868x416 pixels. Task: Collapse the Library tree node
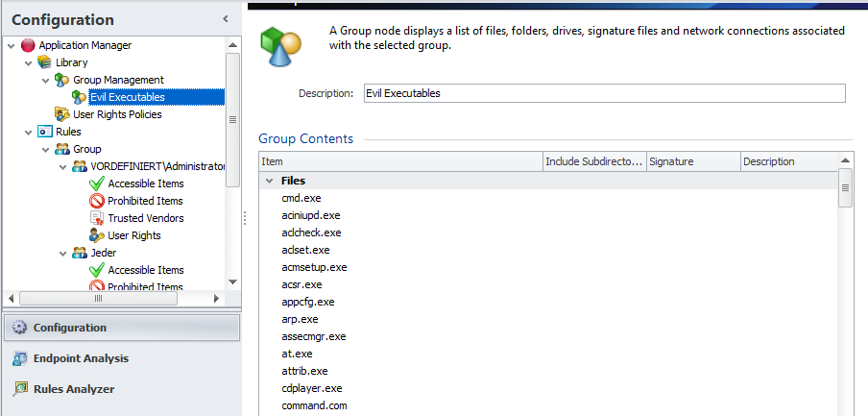tap(28, 62)
